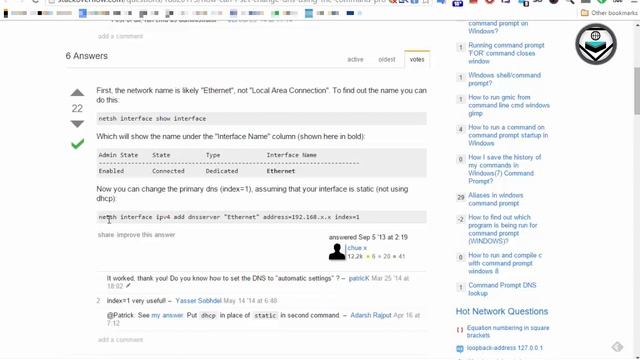Click 'answered Sep 5 '13 at 2:19' timestamp
Viewport: 640px width, 360px height.
[368, 237]
